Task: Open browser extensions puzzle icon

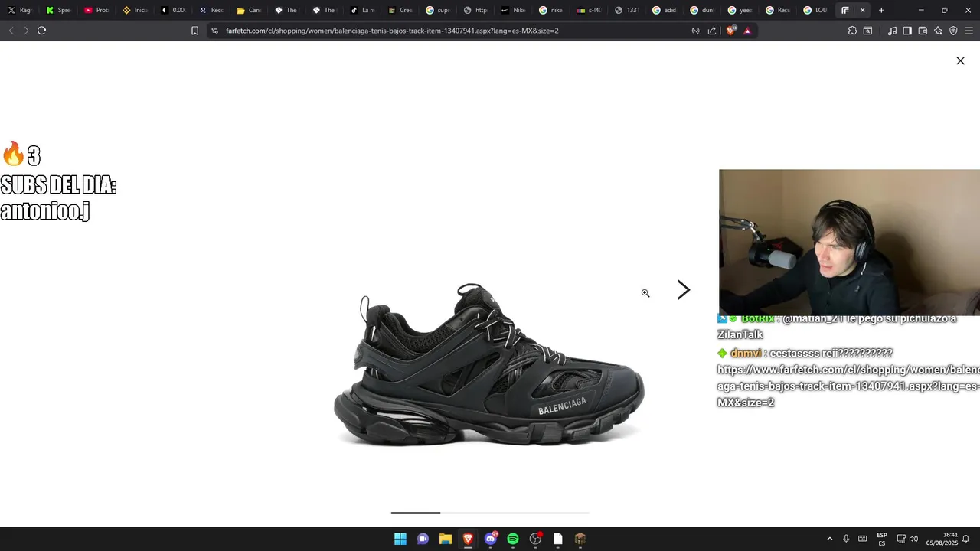Action: pos(852,31)
